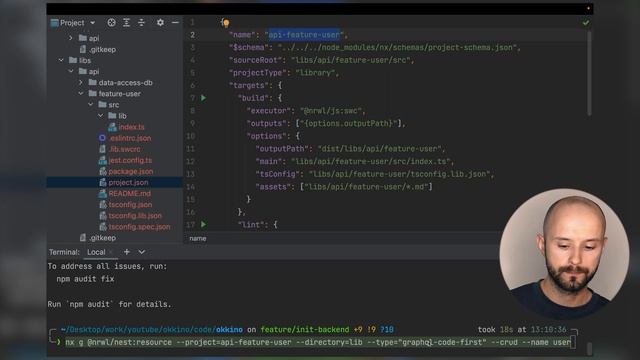The width and height of the screenshot is (640, 360).
Task: Click the .eslintrc.json file icon
Action: click(x=102, y=138)
